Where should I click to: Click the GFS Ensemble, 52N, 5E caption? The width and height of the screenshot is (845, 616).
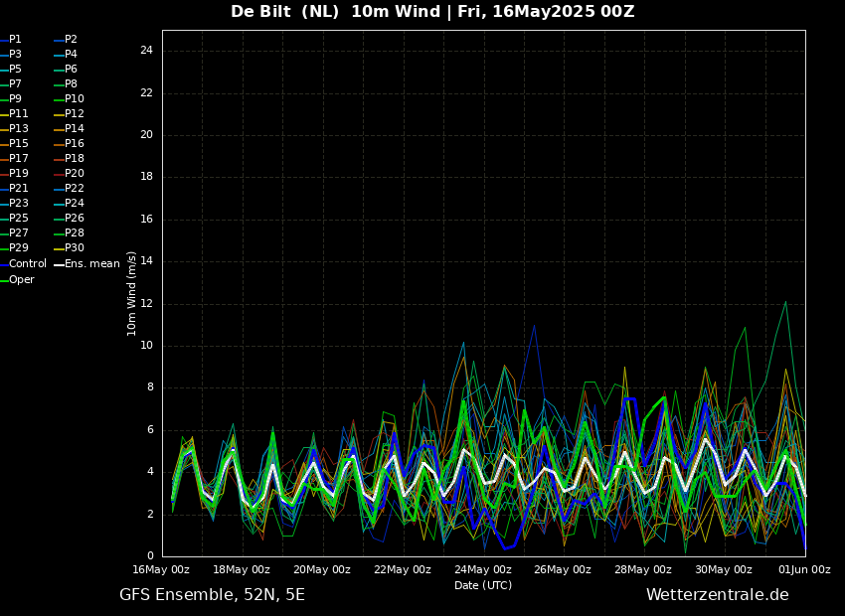[x=212, y=595]
